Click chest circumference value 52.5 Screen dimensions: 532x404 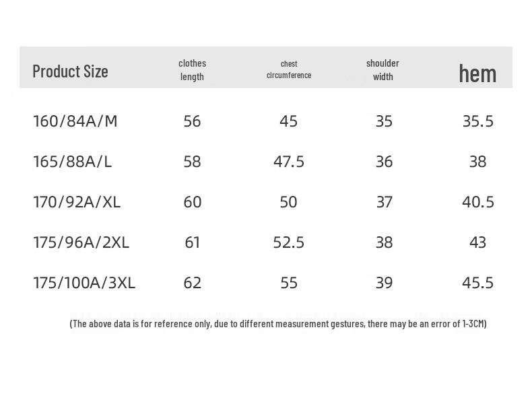pos(288,242)
